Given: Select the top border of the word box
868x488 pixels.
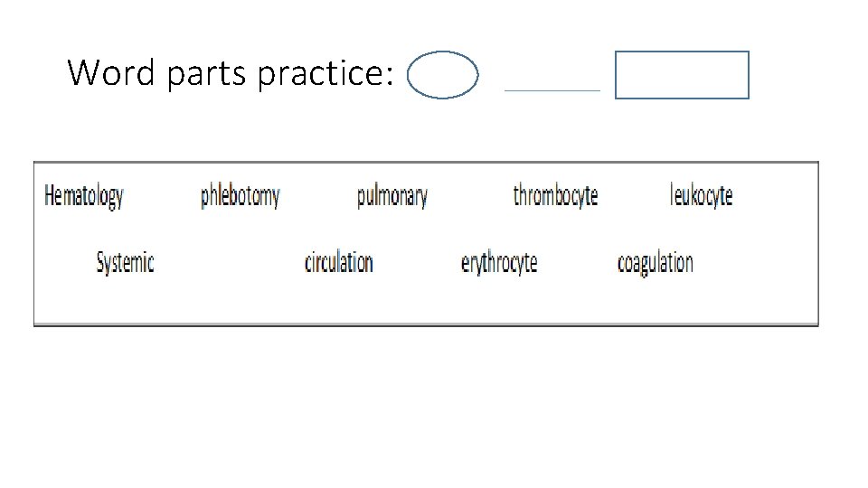Looking at the screenshot, I should pyautogui.click(x=426, y=162).
